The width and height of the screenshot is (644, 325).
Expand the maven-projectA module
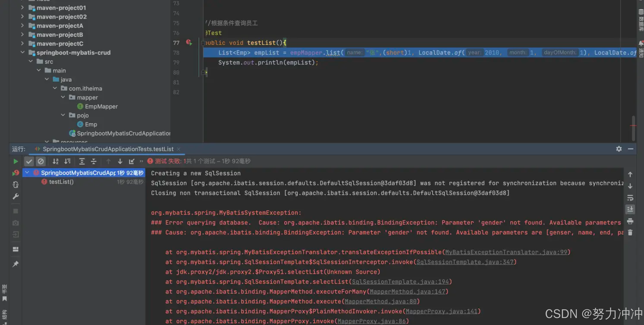22,26
